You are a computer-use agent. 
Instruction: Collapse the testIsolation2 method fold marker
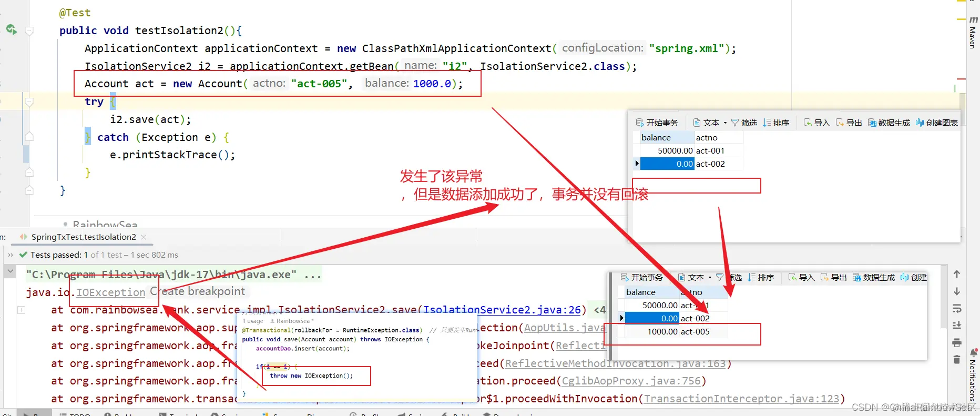(29, 31)
